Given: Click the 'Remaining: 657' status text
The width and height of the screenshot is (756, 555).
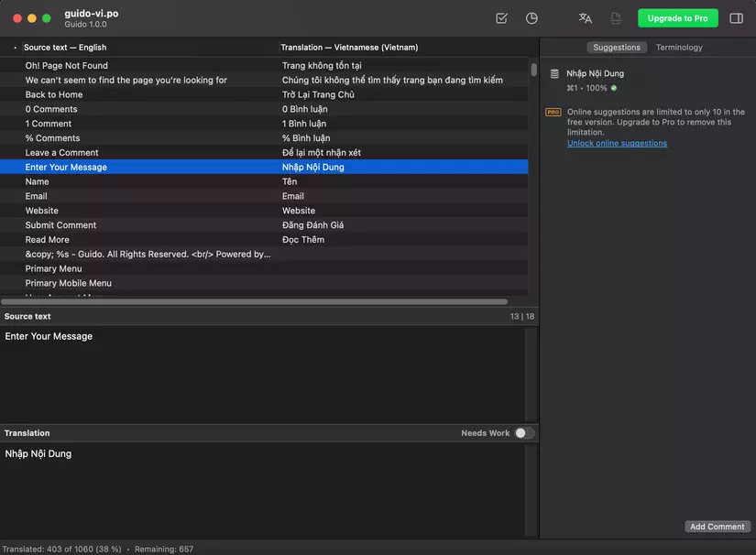Looking at the screenshot, I should coord(164,549).
